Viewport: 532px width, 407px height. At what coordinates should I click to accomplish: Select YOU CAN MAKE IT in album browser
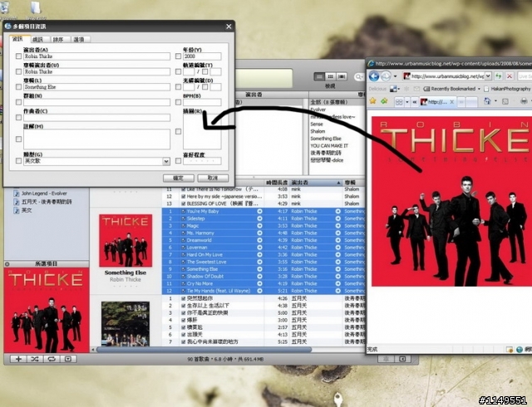tap(329, 145)
